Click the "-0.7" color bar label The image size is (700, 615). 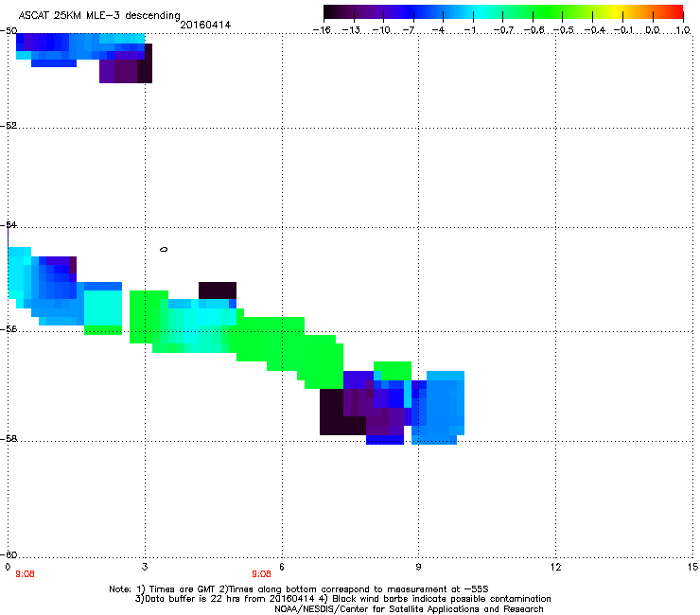pos(503,30)
